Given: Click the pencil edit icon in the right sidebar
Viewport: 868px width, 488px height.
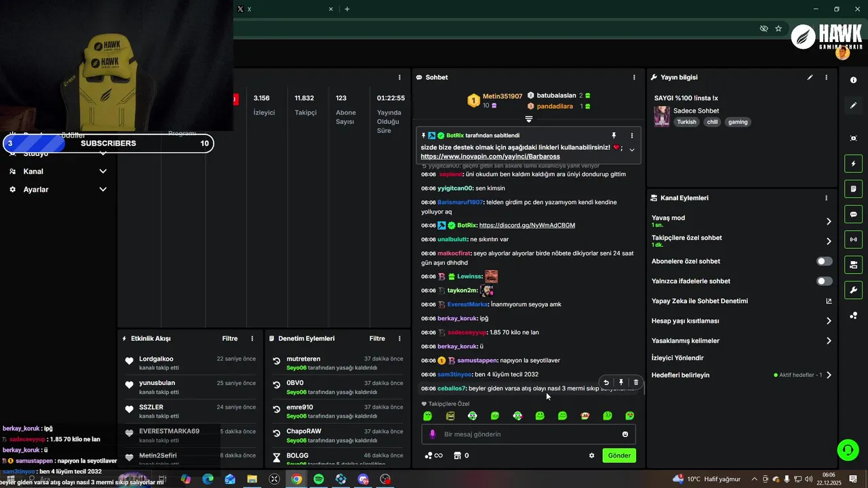Looking at the screenshot, I should (x=853, y=105).
